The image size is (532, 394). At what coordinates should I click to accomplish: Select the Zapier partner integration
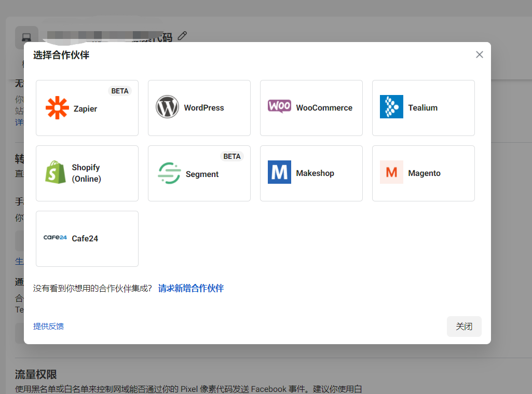coord(87,108)
